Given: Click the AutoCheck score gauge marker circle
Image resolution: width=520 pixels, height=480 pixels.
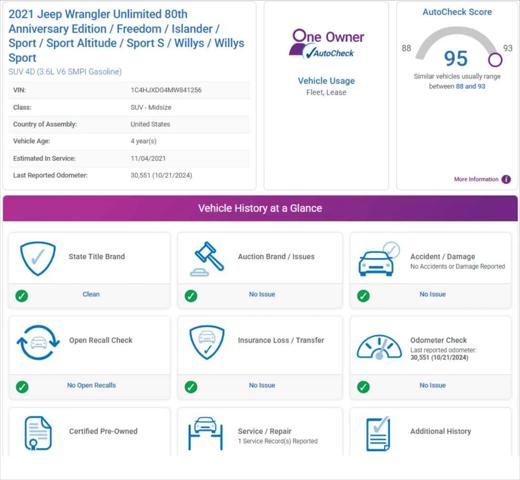Looking at the screenshot, I should 495,60.
